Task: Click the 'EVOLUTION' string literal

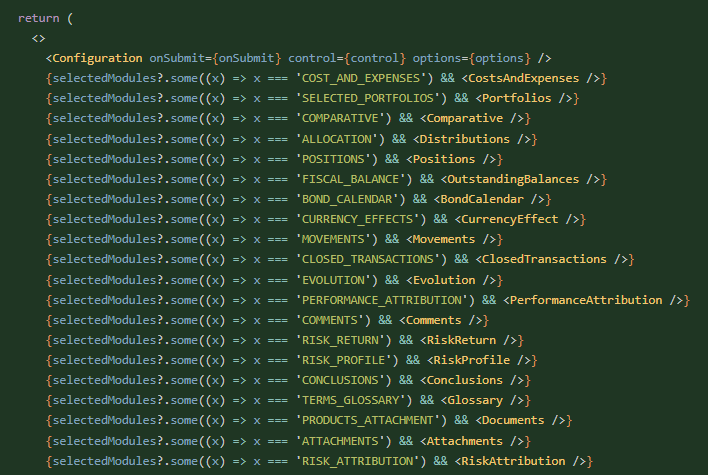Action: point(333,280)
